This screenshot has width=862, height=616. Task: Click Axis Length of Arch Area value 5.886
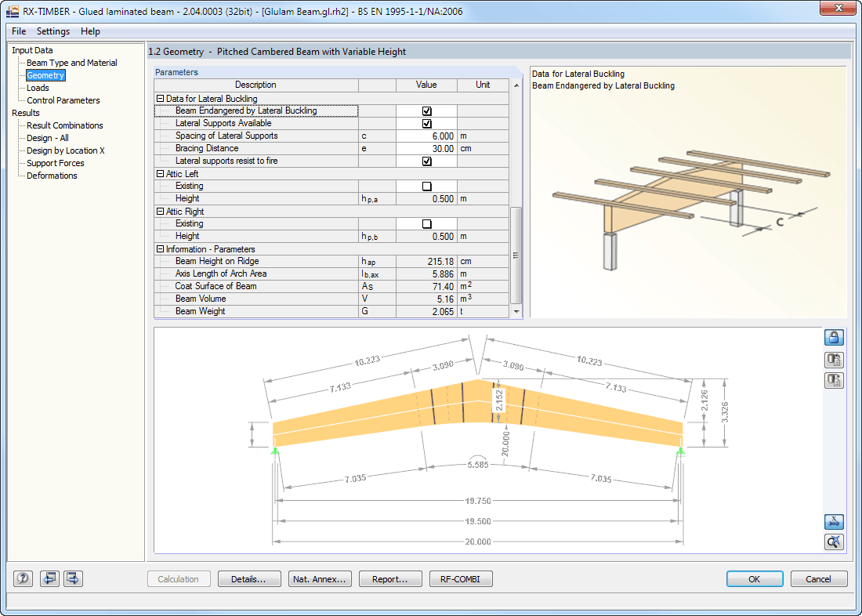pyautogui.click(x=426, y=274)
